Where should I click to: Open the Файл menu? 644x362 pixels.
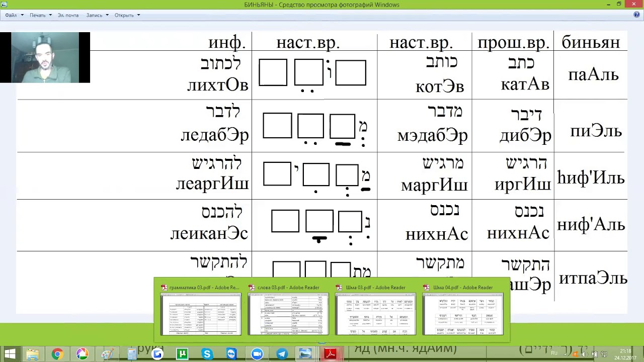(14, 15)
